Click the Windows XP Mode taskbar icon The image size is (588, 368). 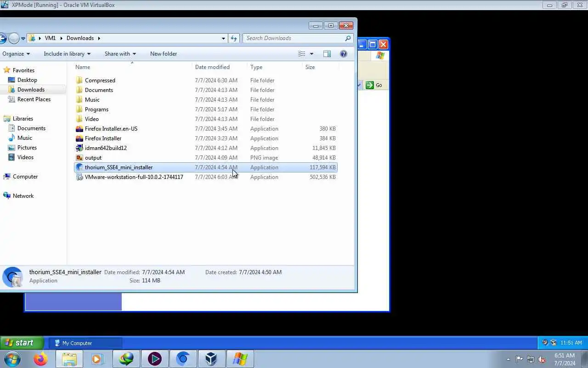click(240, 359)
